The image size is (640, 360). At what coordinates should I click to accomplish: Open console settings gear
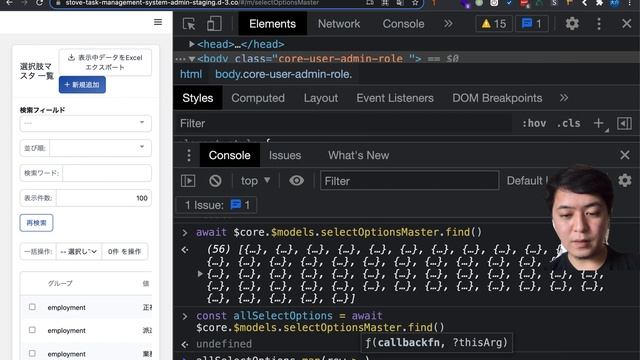point(625,180)
